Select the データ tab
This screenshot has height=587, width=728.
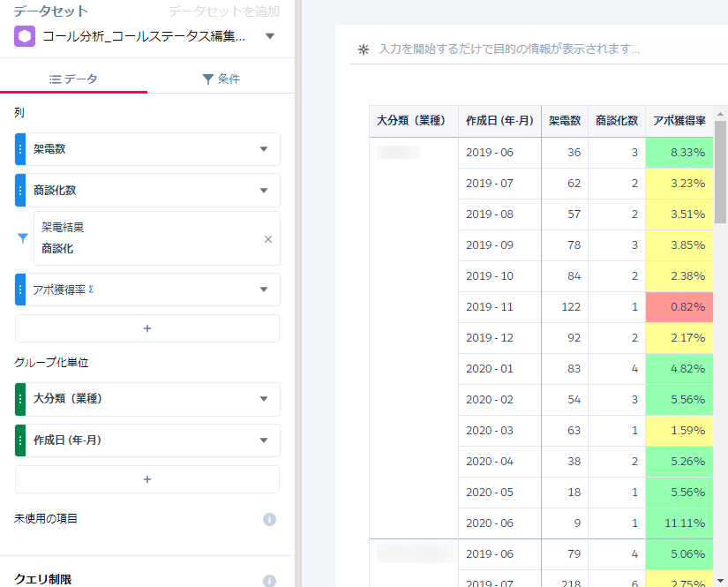73,79
